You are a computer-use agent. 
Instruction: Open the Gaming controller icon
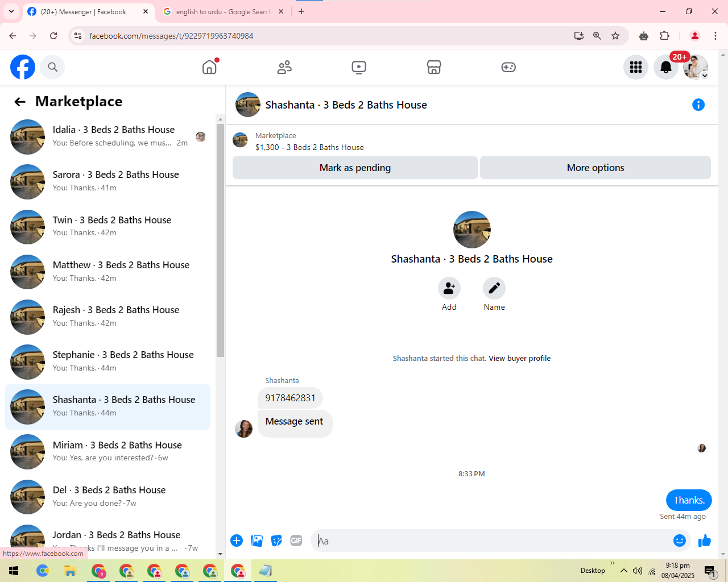pos(508,67)
